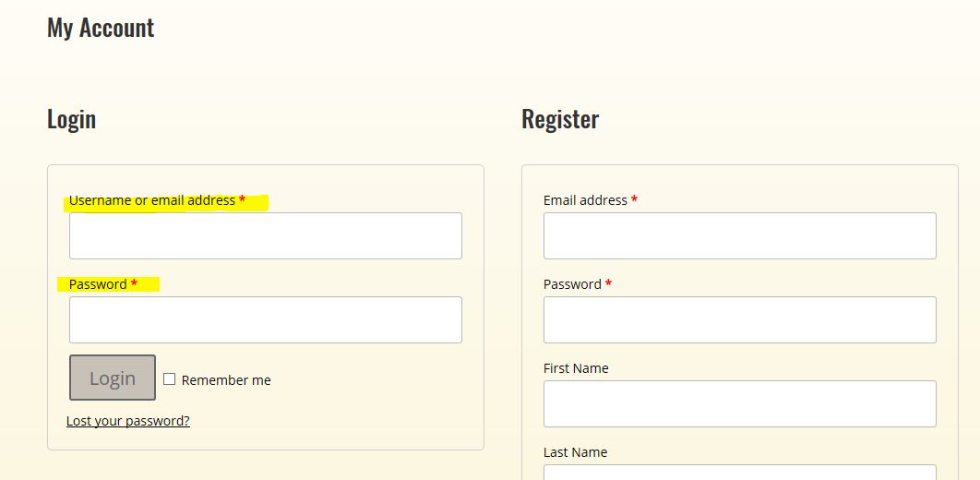Click the Last Name label
Viewport: 980px width, 480px height.
[575, 452]
